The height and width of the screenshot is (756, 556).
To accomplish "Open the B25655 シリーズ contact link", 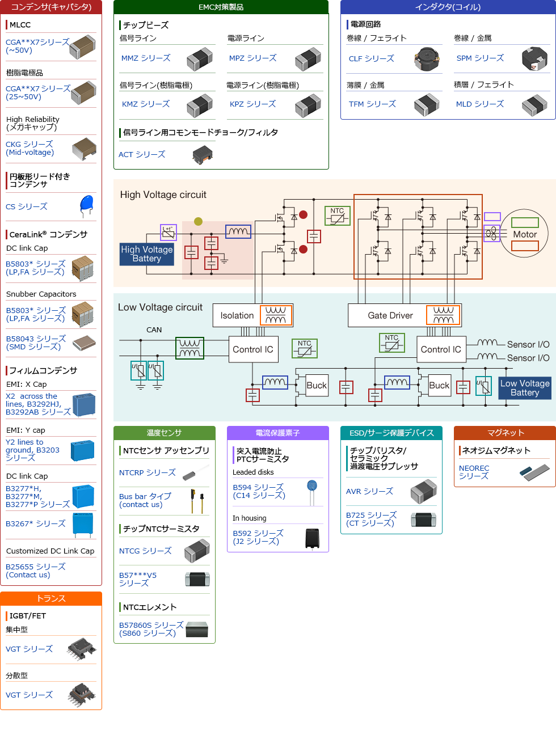I will pos(35,571).
